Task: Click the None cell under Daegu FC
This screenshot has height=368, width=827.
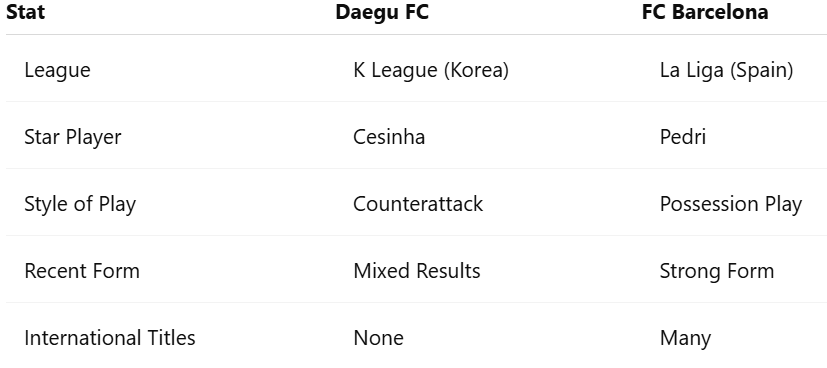Action: (x=378, y=338)
